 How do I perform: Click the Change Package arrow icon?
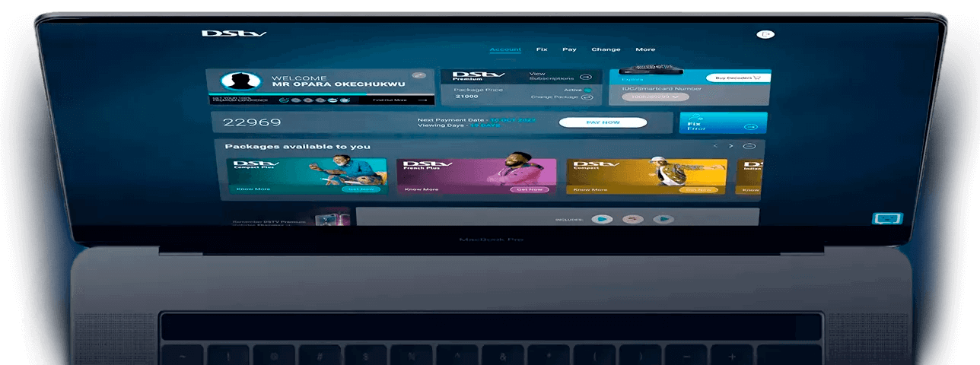[x=586, y=97]
